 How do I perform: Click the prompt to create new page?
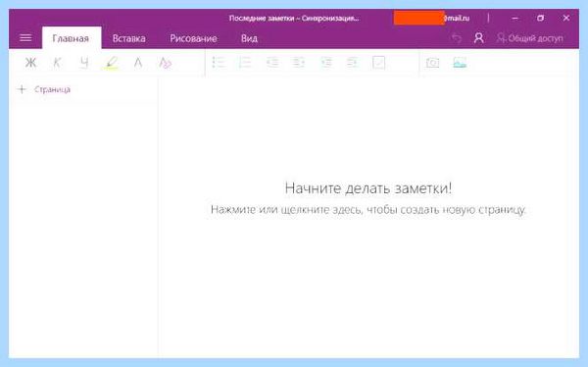click(x=368, y=210)
